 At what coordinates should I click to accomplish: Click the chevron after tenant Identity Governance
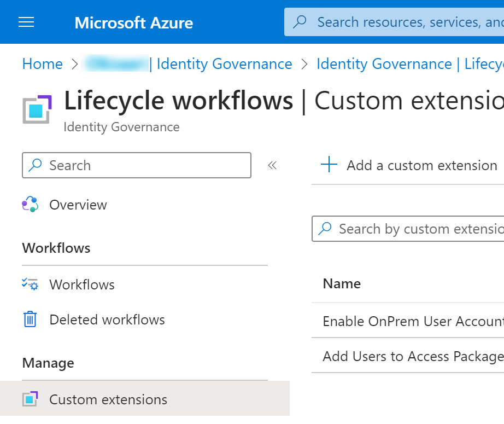[304, 63]
